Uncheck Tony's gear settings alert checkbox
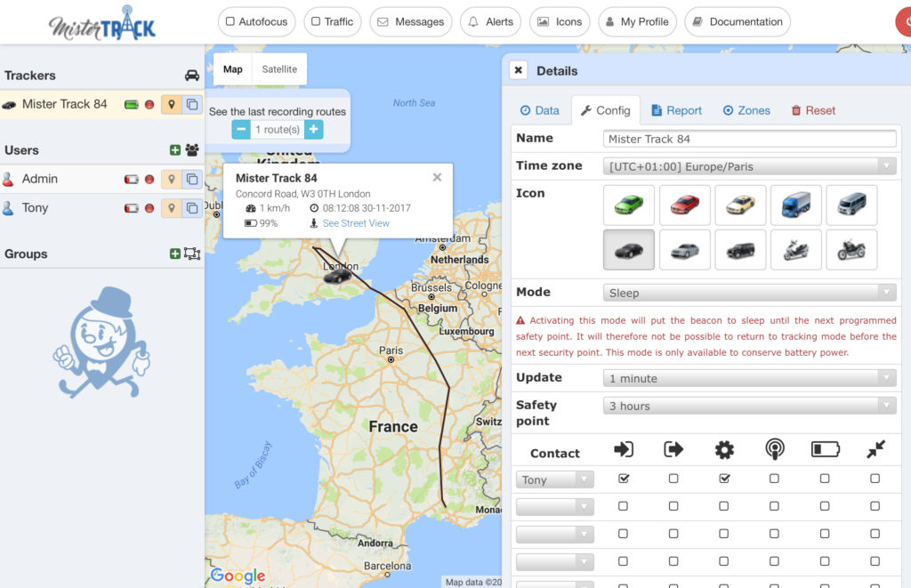 click(724, 479)
